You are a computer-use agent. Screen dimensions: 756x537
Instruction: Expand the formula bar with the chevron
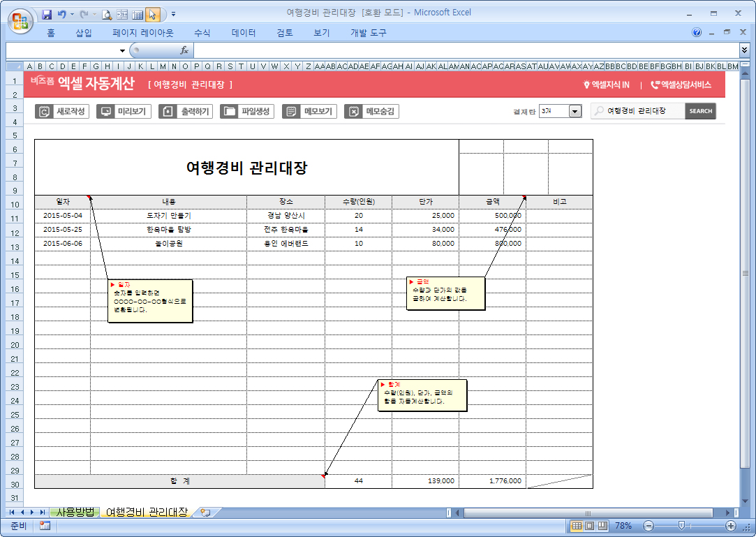point(744,50)
